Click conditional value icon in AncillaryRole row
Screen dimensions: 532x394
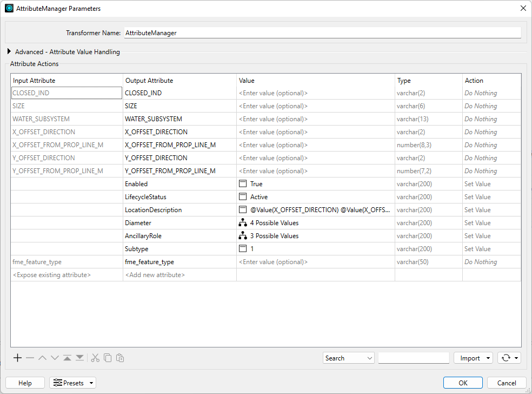(243, 236)
